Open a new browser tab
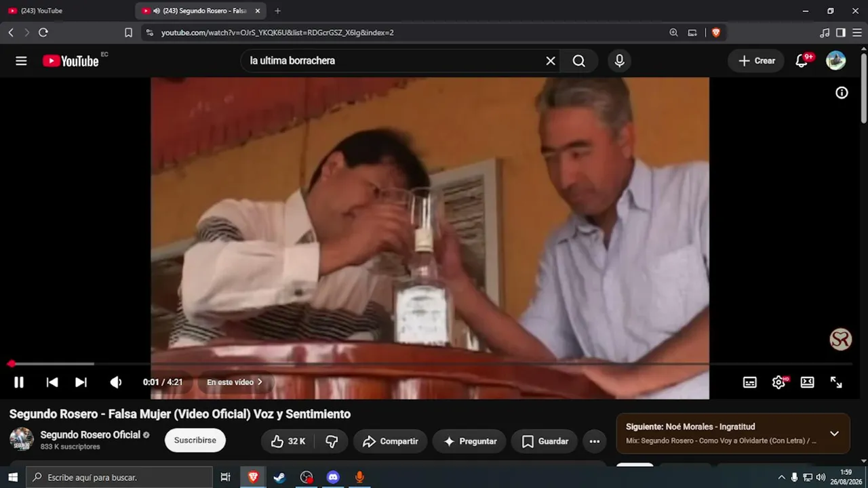The image size is (868, 488). coord(277,11)
